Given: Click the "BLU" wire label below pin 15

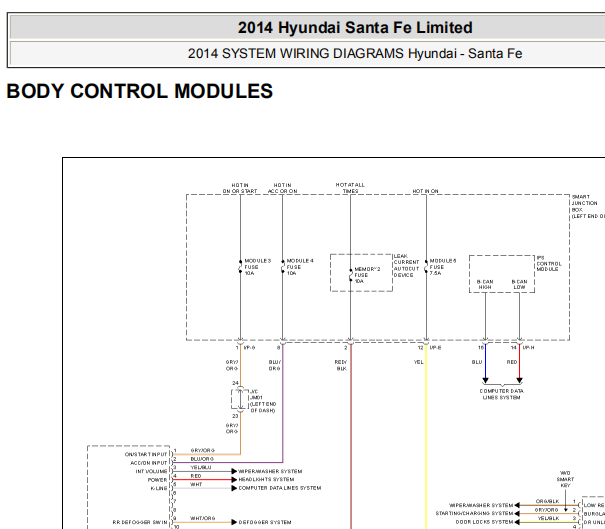Looking at the screenshot, I should pos(477,362).
